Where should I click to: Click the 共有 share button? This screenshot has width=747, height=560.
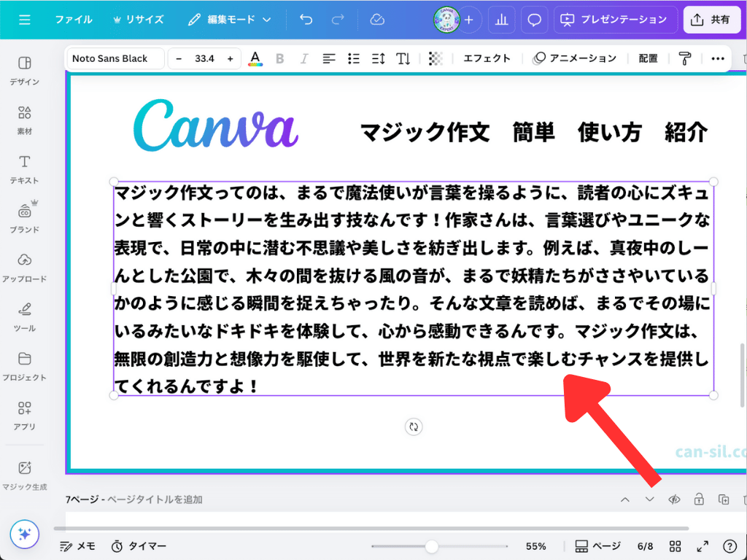pos(712,20)
